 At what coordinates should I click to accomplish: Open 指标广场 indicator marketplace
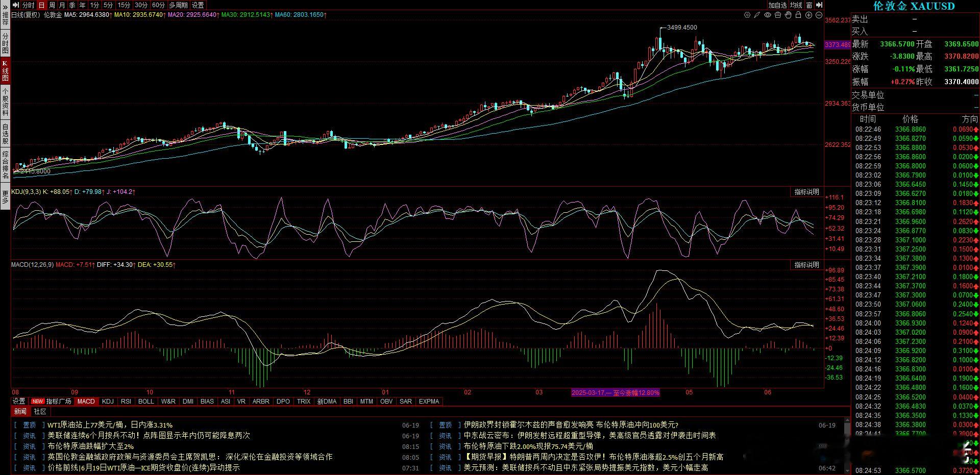click(x=53, y=401)
